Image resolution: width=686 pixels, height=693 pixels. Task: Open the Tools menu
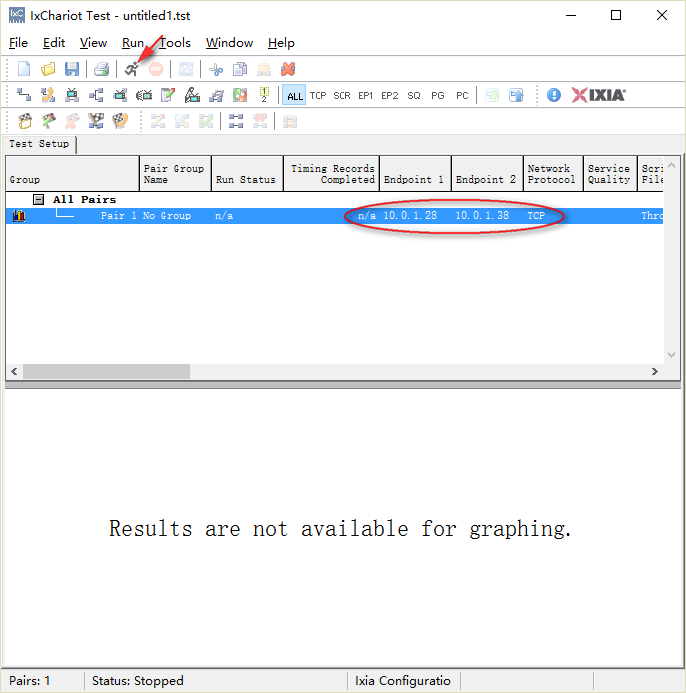[175, 43]
